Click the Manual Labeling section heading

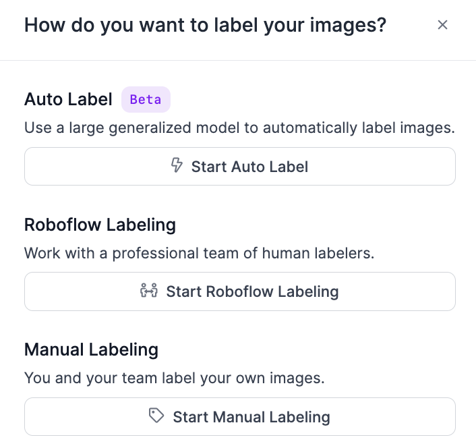click(91, 350)
